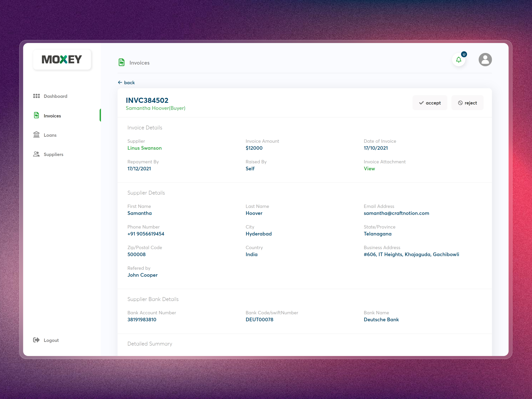Click the back arrow icon
Screen dimensions: 532x399
pos(120,82)
